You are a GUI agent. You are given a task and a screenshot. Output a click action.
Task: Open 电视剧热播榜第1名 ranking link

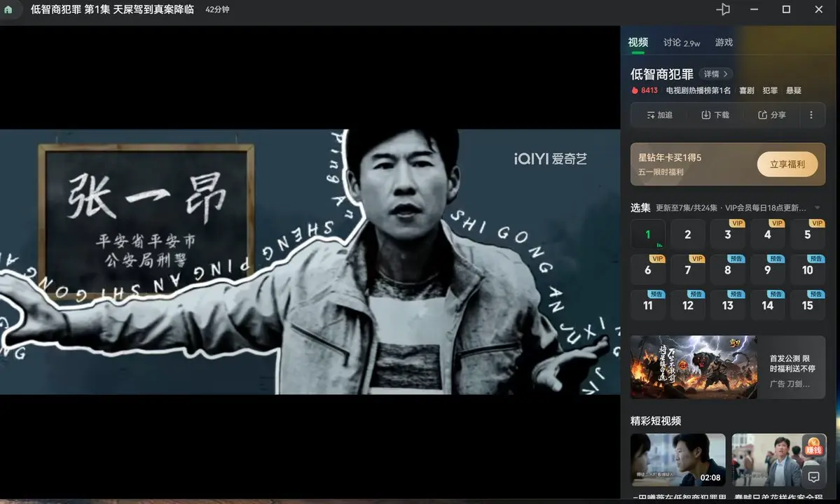[x=698, y=90]
